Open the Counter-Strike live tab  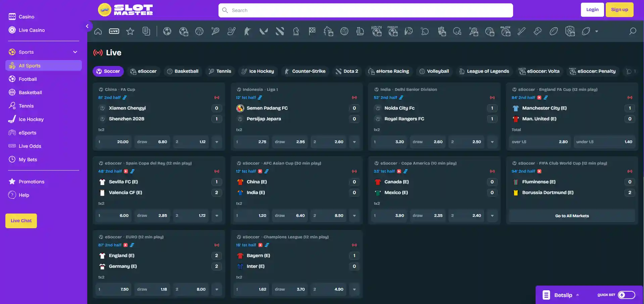click(305, 71)
